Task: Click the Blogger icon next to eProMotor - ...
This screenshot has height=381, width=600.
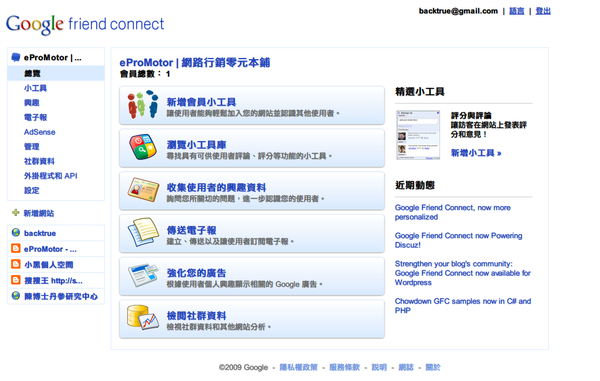Action: click(16, 249)
